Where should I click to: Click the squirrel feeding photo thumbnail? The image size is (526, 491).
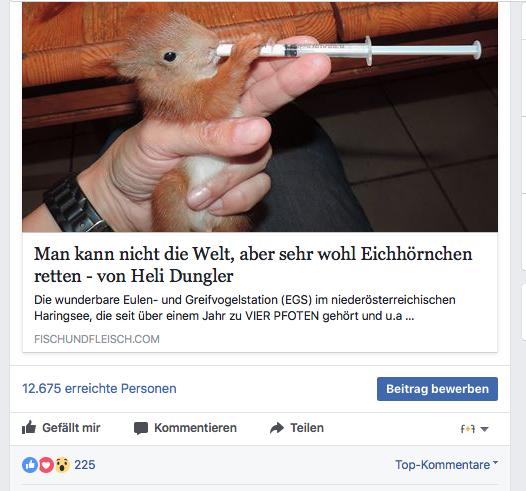[x=260, y=116]
